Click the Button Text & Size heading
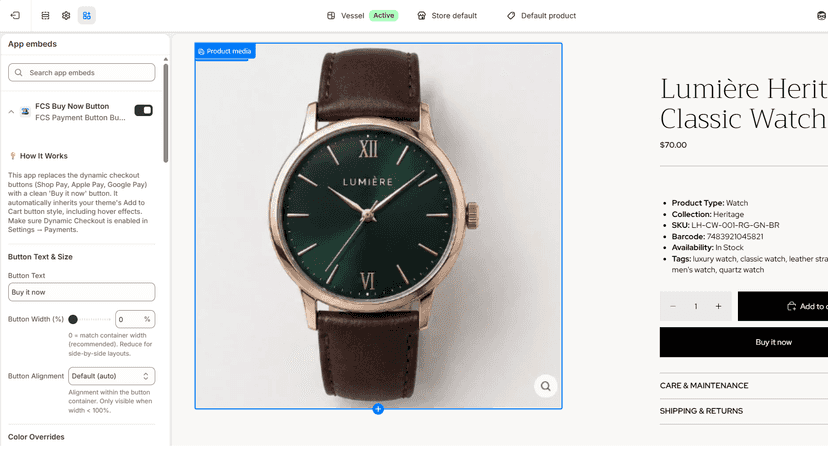This screenshot has height=466, width=828. point(40,257)
